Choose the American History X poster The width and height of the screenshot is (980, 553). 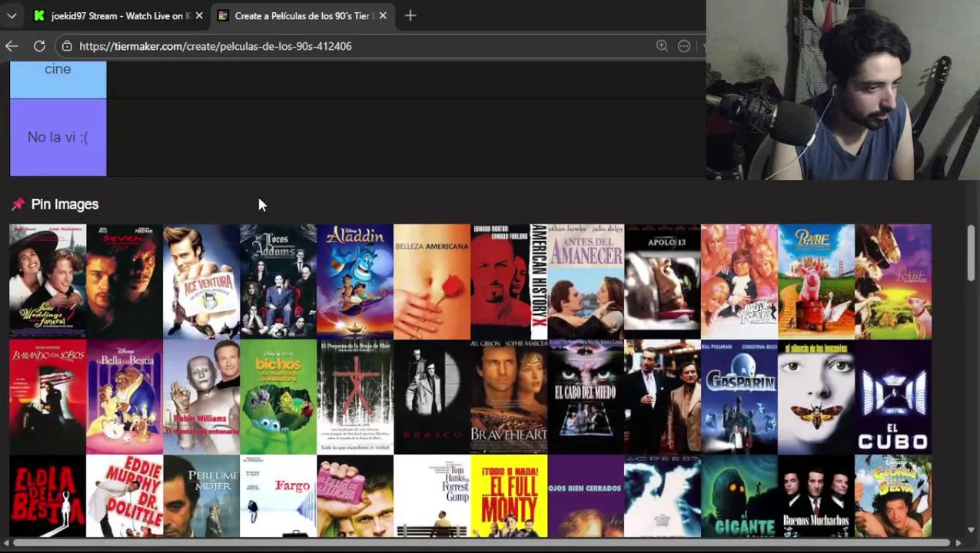509,281
